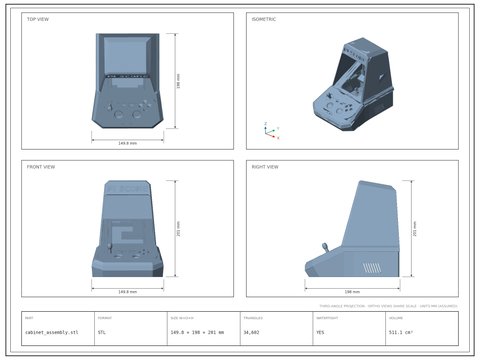Select the cabinet model in the isometric view
This screenshot has height=360, width=480.
point(353,84)
